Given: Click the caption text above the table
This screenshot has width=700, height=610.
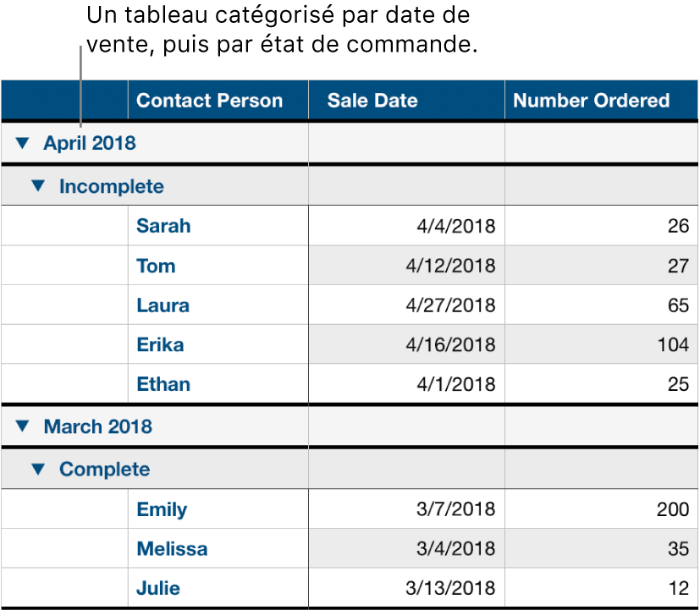Looking at the screenshot, I should tap(279, 30).
